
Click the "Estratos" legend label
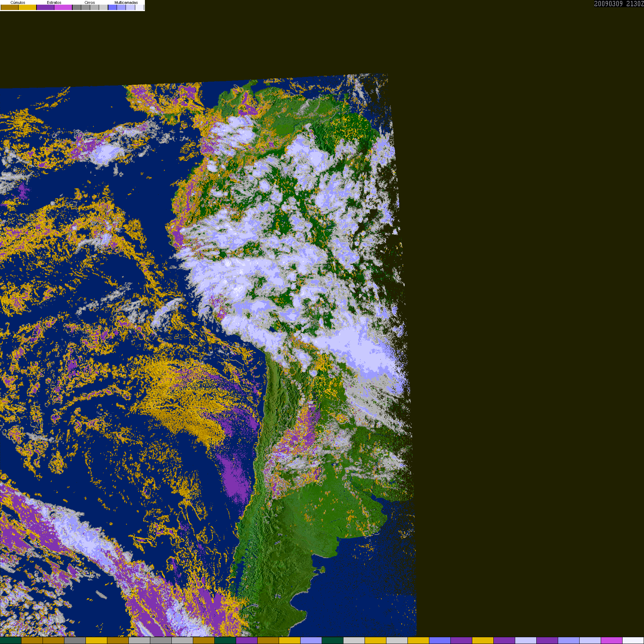pyautogui.click(x=54, y=3)
